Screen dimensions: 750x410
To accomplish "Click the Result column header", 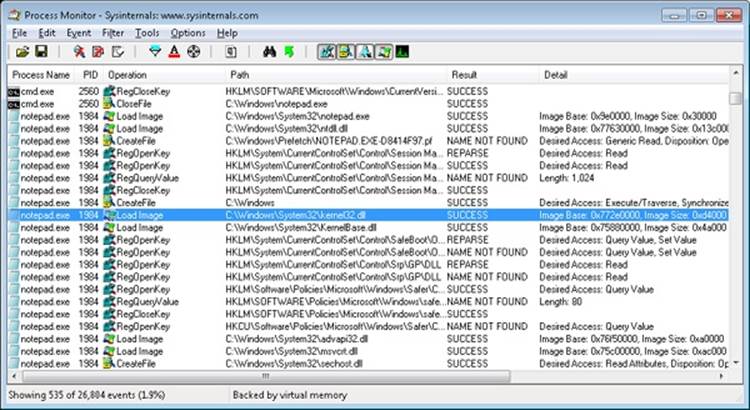I will pos(493,75).
